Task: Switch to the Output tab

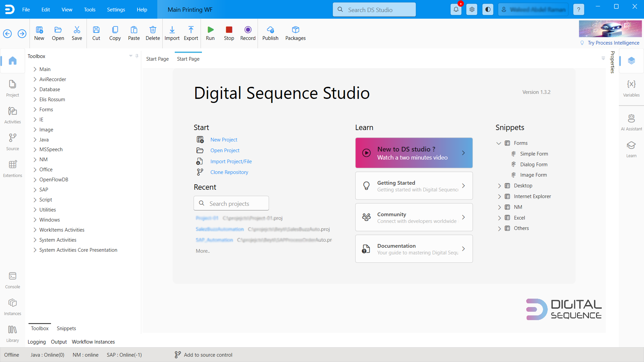Action: [x=59, y=342]
